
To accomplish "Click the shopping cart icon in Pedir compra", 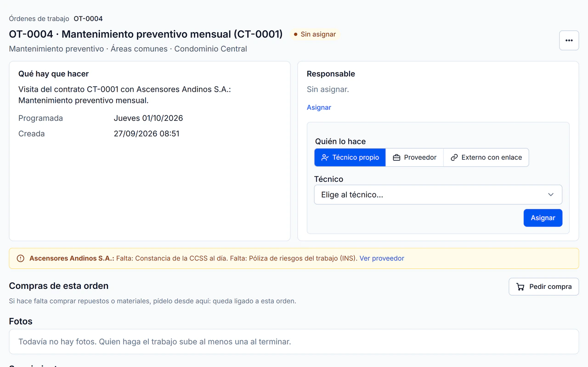I will [520, 287].
